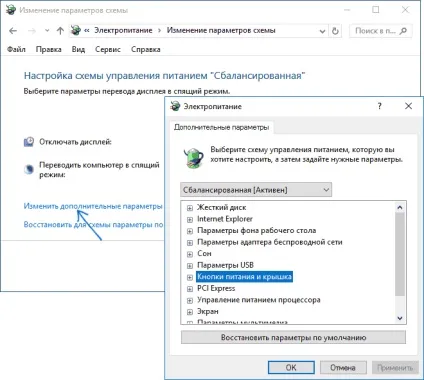
Task: Expand the Параметры USB node
Action: [x=190, y=266]
